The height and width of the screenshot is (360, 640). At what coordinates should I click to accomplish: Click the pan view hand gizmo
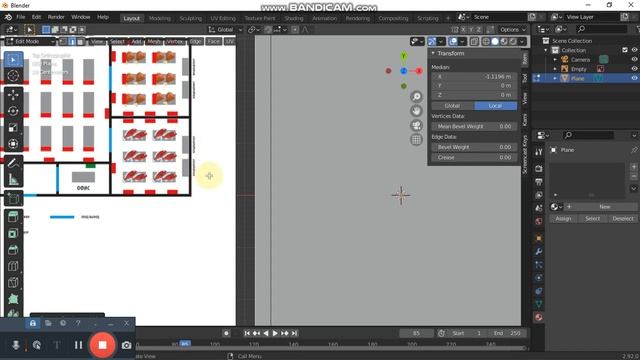416,111
